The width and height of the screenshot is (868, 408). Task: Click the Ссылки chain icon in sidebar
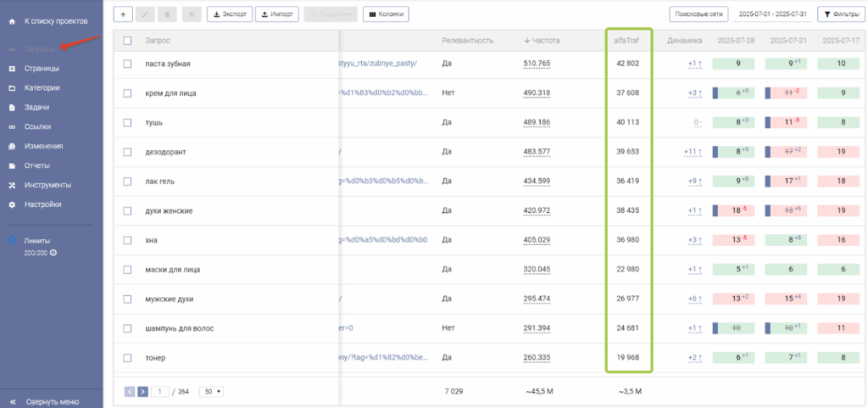(12, 127)
